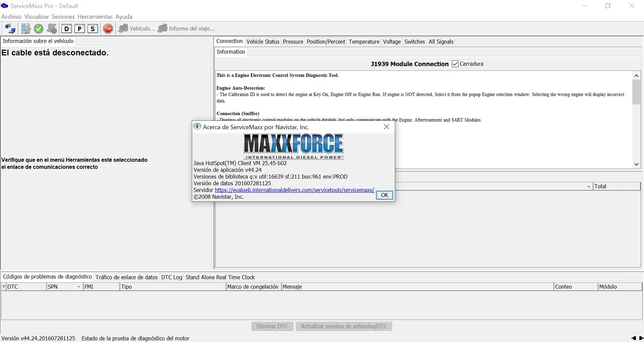Click Actualizar eventos de vehículos/DTC button
This screenshot has width=644, height=342.
[x=344, y=326]
